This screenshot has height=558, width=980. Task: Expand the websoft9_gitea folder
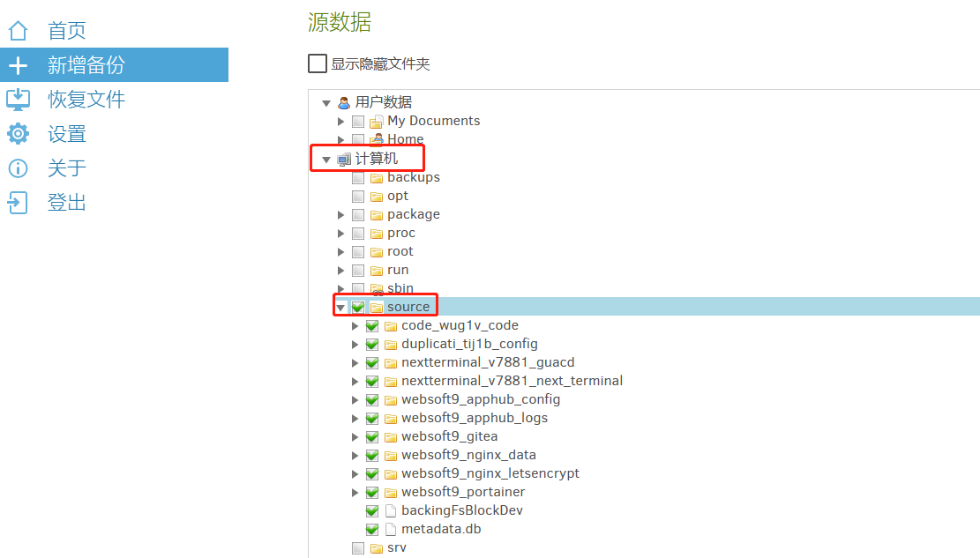[355, 437]
